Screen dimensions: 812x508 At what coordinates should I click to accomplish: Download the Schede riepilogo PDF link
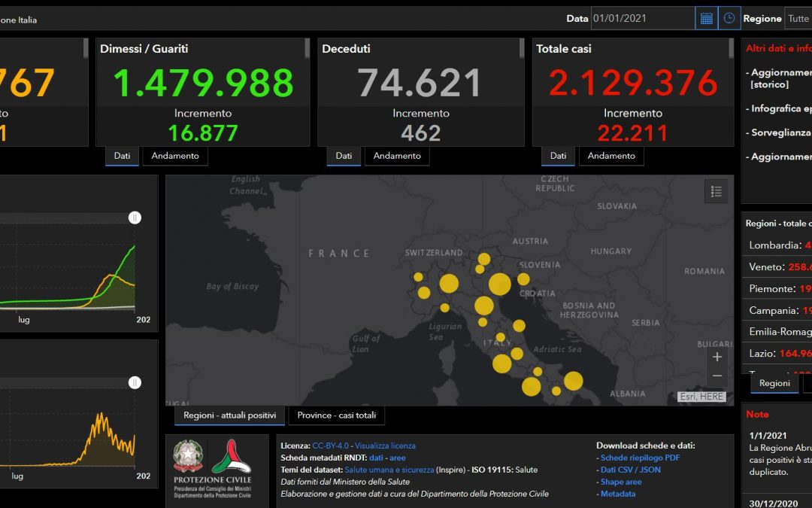click(x=640, y=458)
